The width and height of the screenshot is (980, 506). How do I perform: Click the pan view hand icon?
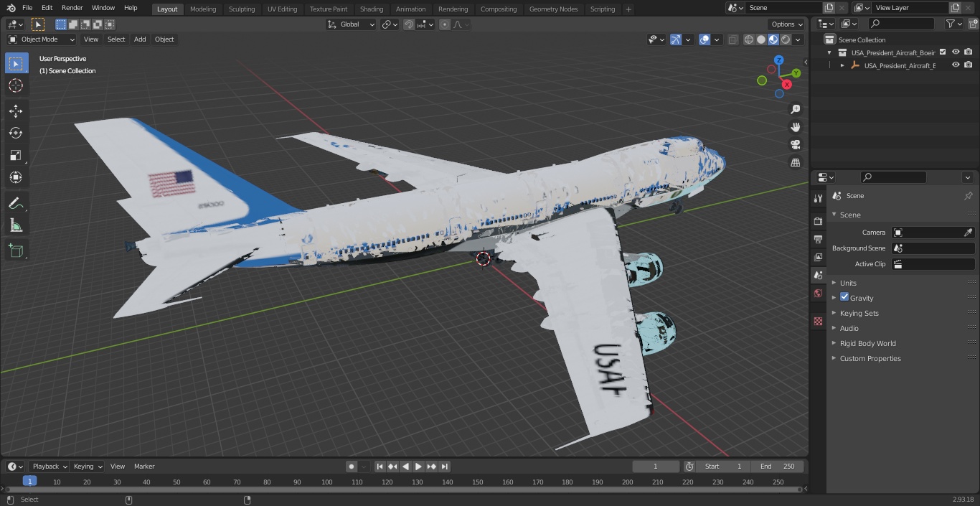[796, 127]
